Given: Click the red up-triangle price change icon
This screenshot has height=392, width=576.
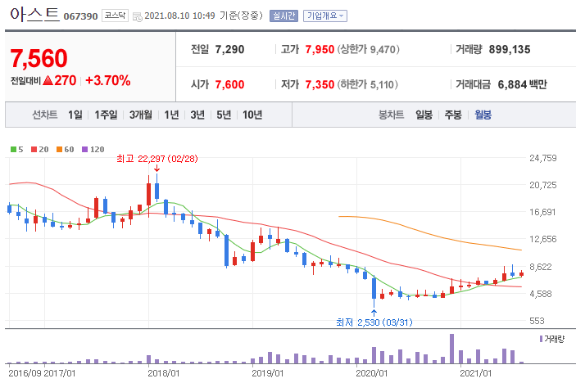Looking at the screenshot, I should pos(48,80).
